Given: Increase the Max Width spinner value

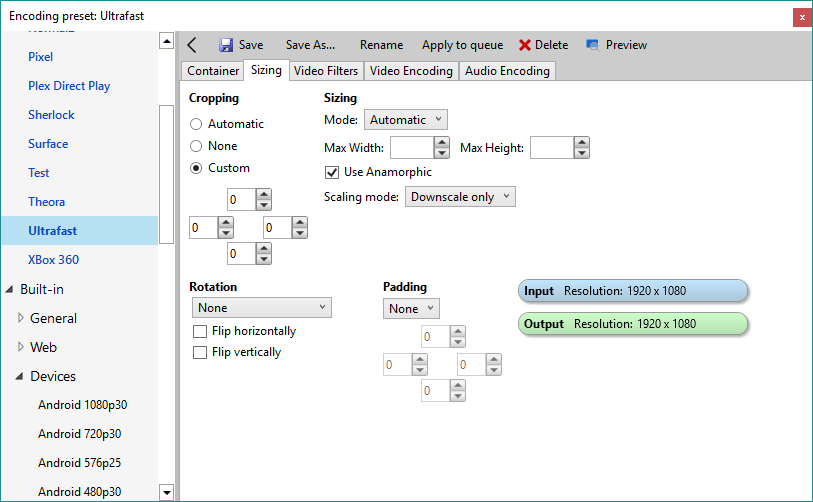Looking at the screenshot, I should [x=441, y=143].
